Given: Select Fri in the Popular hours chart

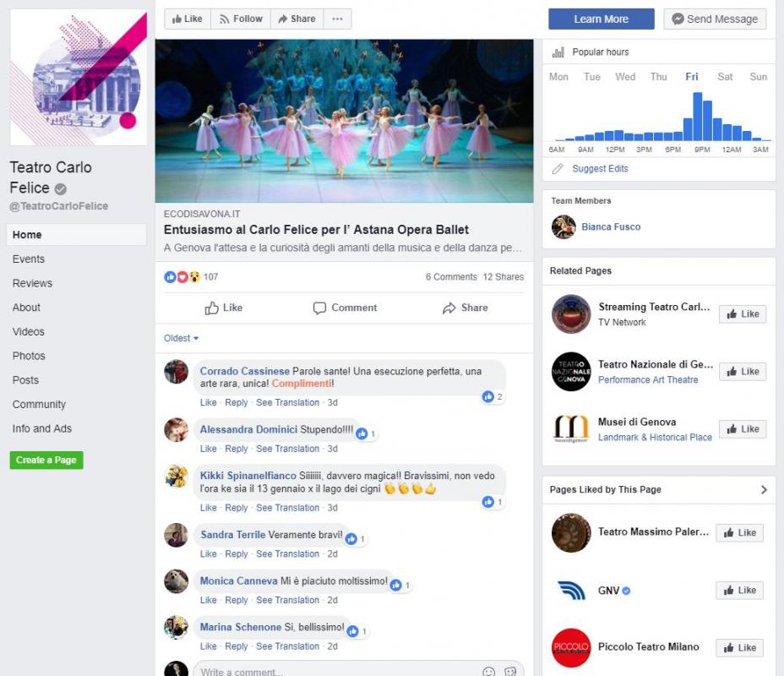Looking at the screenshot, I should (692, 77).
